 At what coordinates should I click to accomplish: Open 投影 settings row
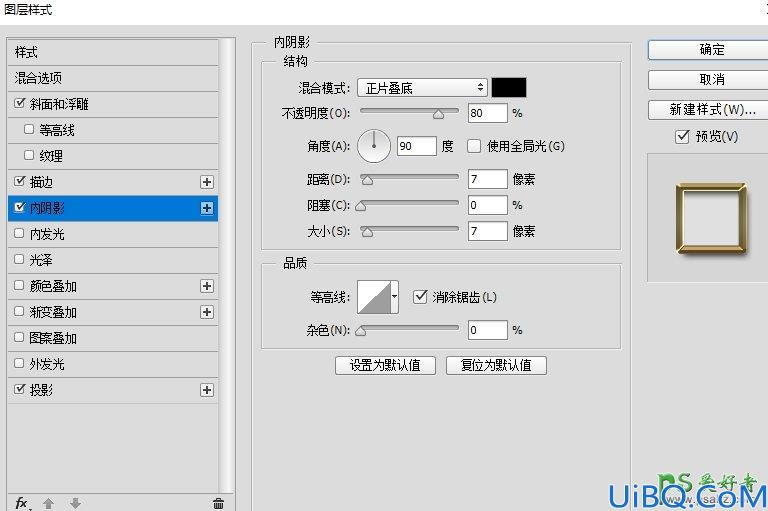113,390
